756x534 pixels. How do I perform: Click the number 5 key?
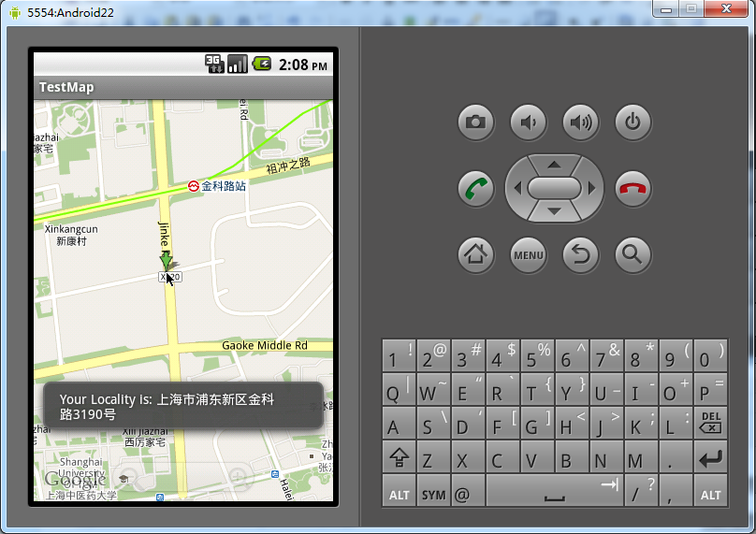point(538,355)
